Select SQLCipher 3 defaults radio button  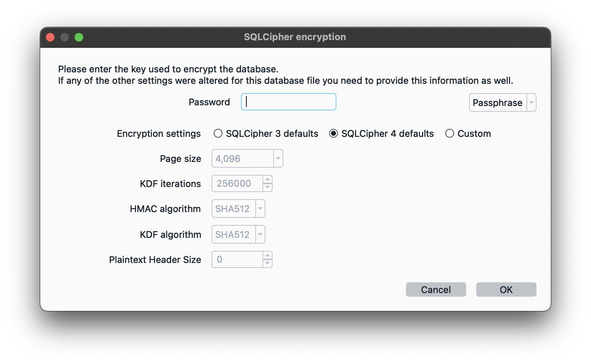pos(218,134)
